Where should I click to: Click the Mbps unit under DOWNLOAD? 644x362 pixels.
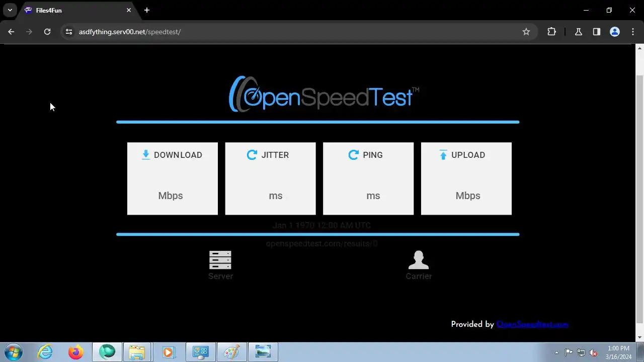171,196
